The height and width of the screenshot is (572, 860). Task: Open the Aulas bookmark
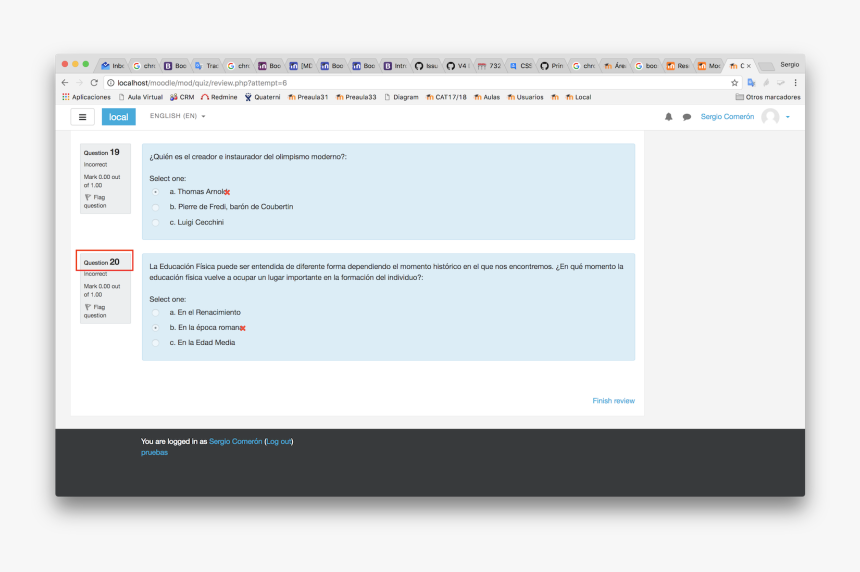[487, 97]
